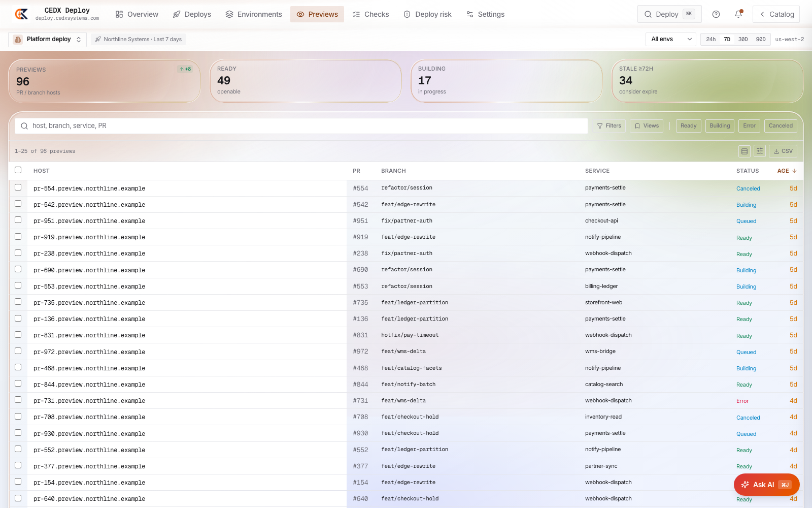Go back to Catalog
Image resolution: width=812 pixels, height=508 pixels.
click(x=776, y=14)
